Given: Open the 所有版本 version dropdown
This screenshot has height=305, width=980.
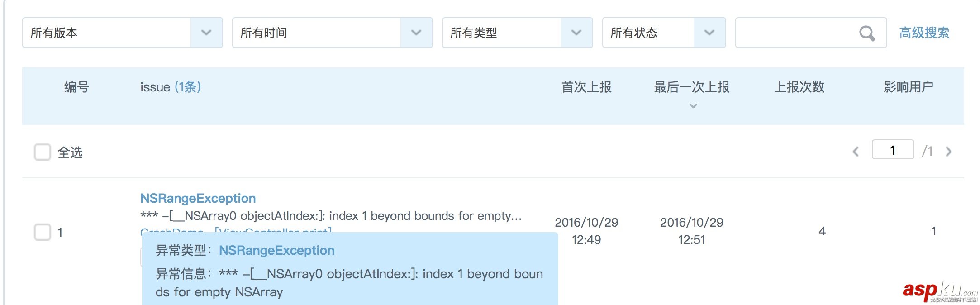Looking at the screenshot, I should (x=206, y=33).
